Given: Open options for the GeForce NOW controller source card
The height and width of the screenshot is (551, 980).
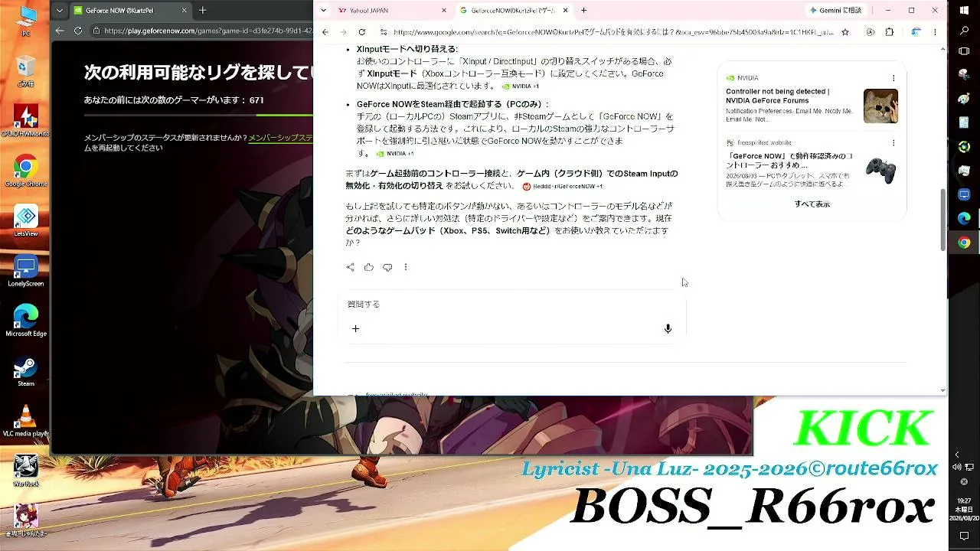Looking at the screenshot, I should (x=893, y=143).
